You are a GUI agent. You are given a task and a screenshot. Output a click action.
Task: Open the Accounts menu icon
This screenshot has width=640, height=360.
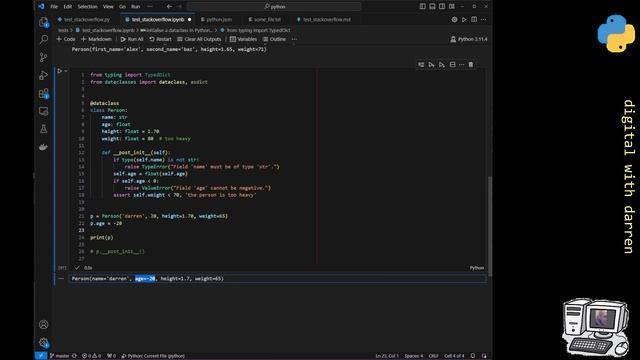43,324
